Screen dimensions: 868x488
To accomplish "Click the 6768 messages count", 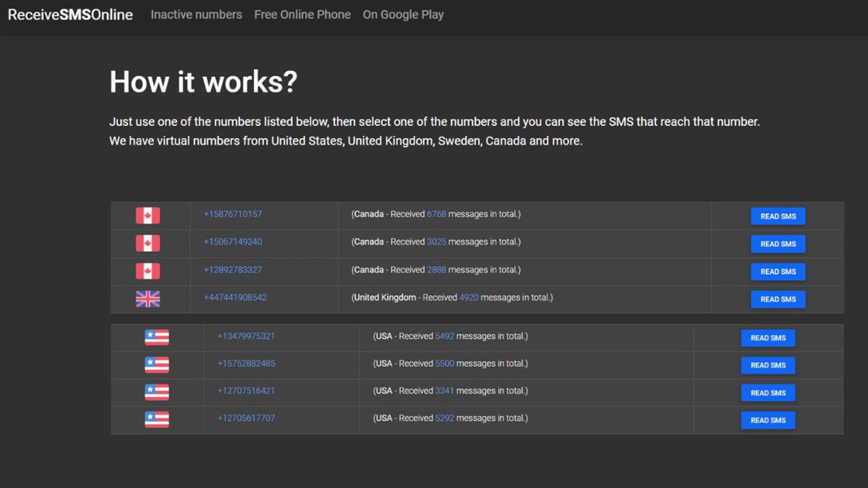I will point(436,214).
